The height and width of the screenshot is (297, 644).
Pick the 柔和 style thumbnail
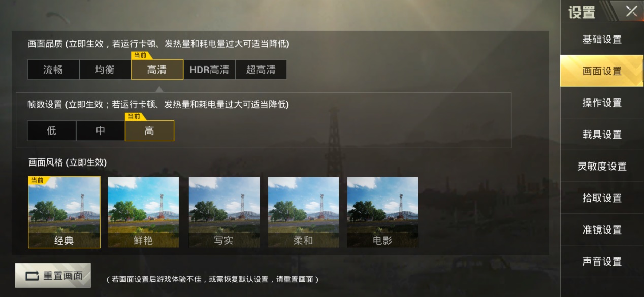(x=303, y=212)
